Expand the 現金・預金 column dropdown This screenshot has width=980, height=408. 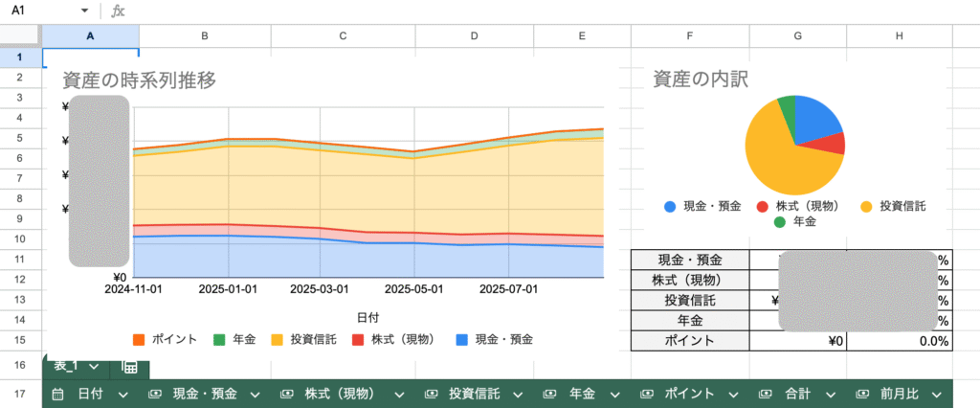click(256, 394)
